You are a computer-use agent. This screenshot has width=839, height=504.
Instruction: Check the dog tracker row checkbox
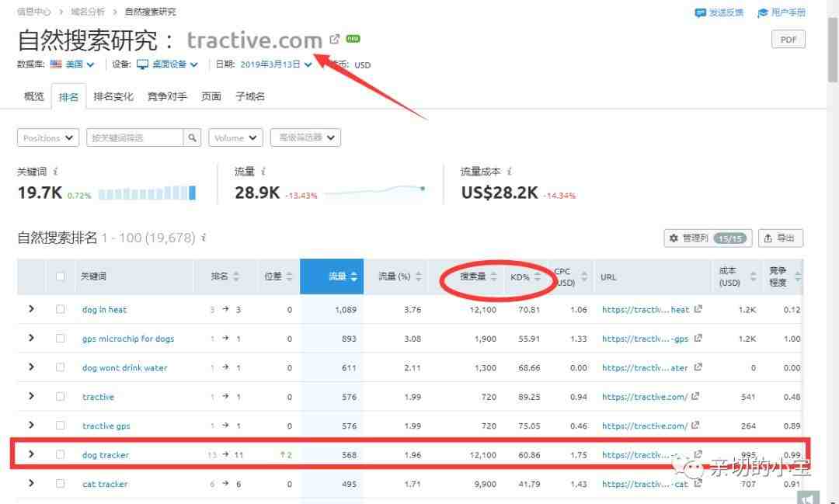[x=60, y=454]
